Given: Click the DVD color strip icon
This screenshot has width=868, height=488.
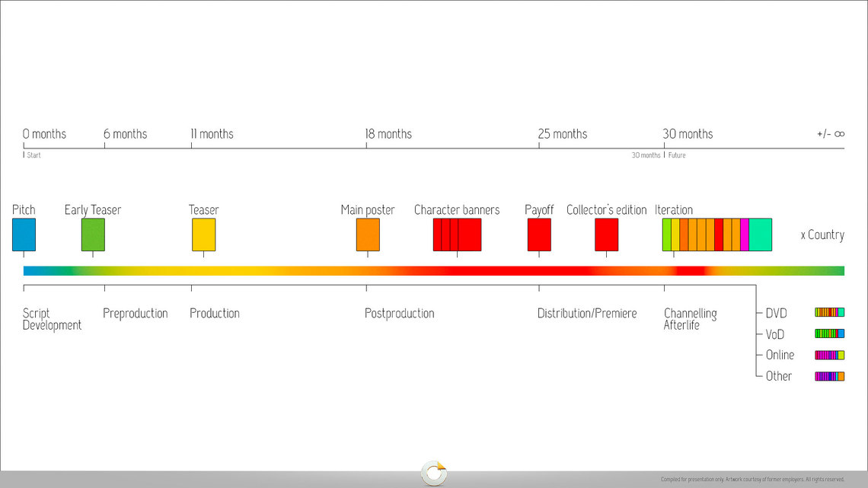Looking at the screenshot, I should click(x=829, y=313).
